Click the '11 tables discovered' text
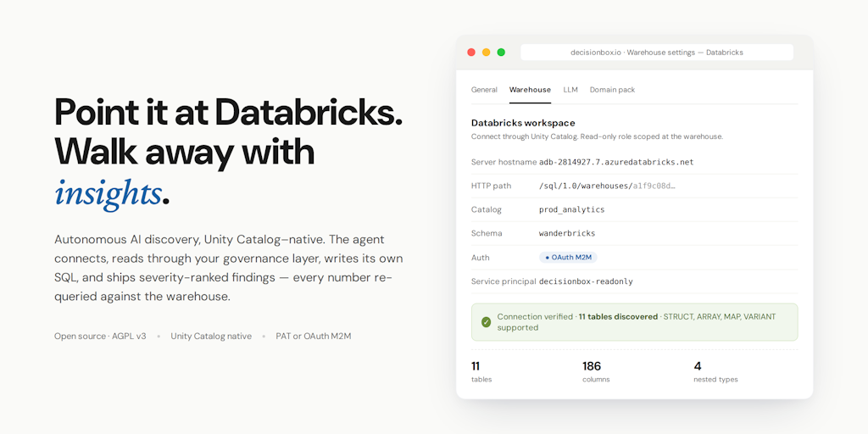This screenshot has width=868, height=434. 617,317
